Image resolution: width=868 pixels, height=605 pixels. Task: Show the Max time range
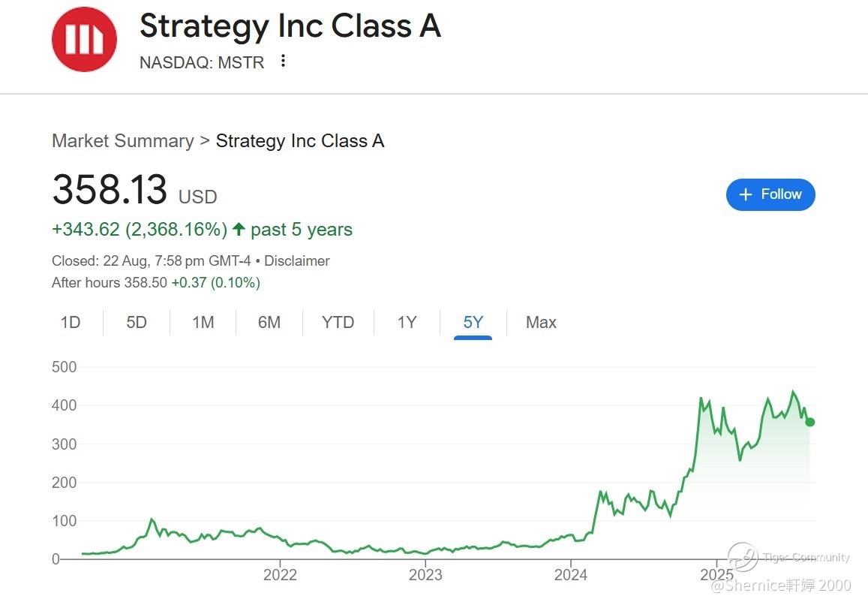click(541, 323)
